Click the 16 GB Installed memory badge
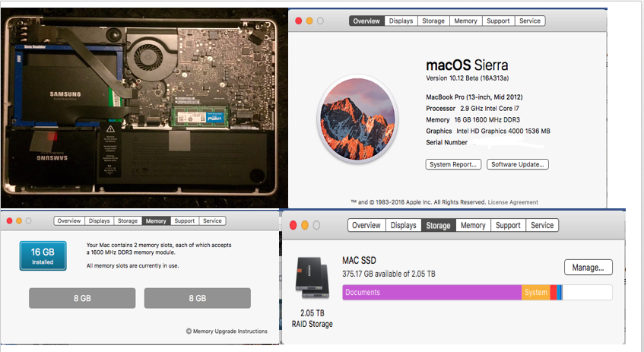The image size is (644, 352). 43,255
